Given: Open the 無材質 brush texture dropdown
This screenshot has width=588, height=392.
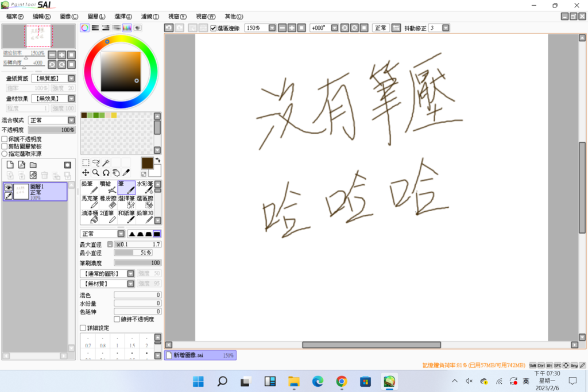Looking at the screenshot, I should click(130, 284).
